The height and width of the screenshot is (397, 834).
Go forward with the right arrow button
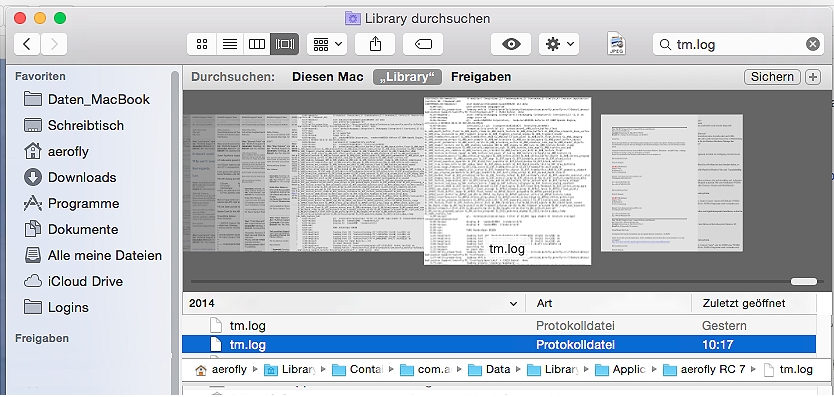pyautogui.click(x=54, y=44)
